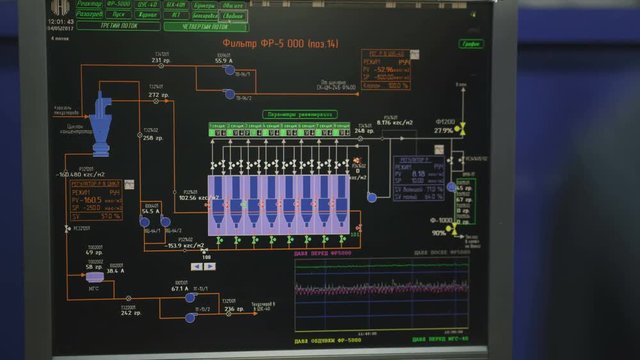Open blue regulator panel showing PV 8.18

(x=419, y=178)
